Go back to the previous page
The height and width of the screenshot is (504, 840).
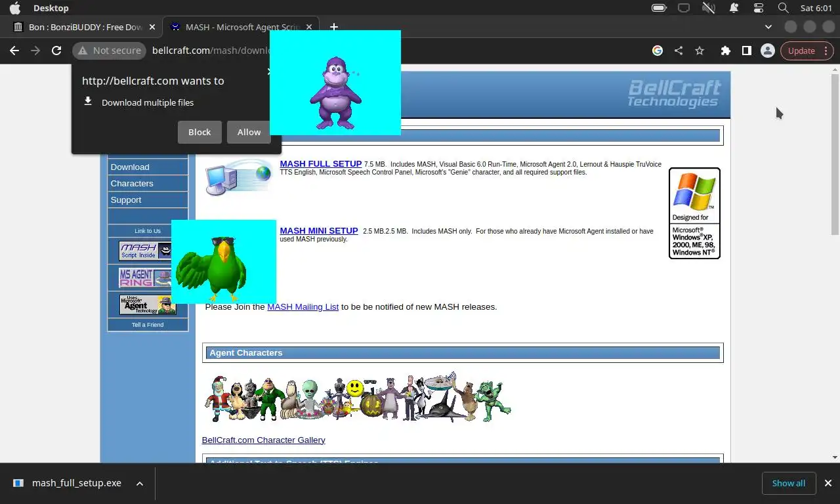[14, 51]
